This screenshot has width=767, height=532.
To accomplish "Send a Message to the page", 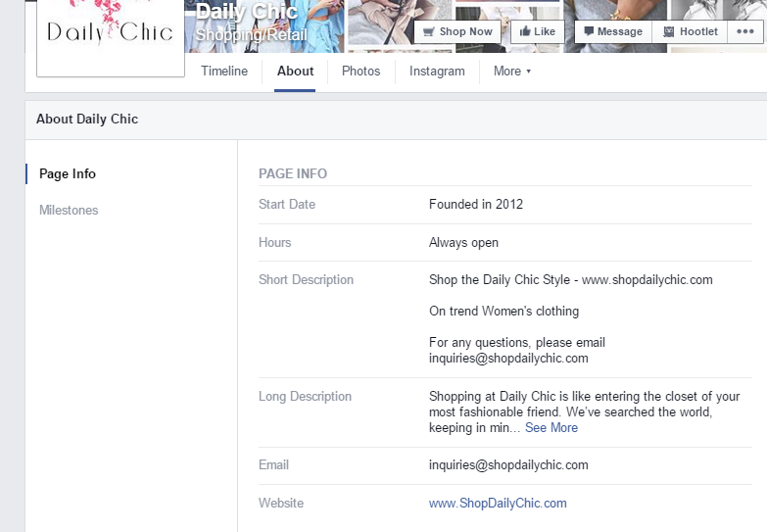I will 613,31.
